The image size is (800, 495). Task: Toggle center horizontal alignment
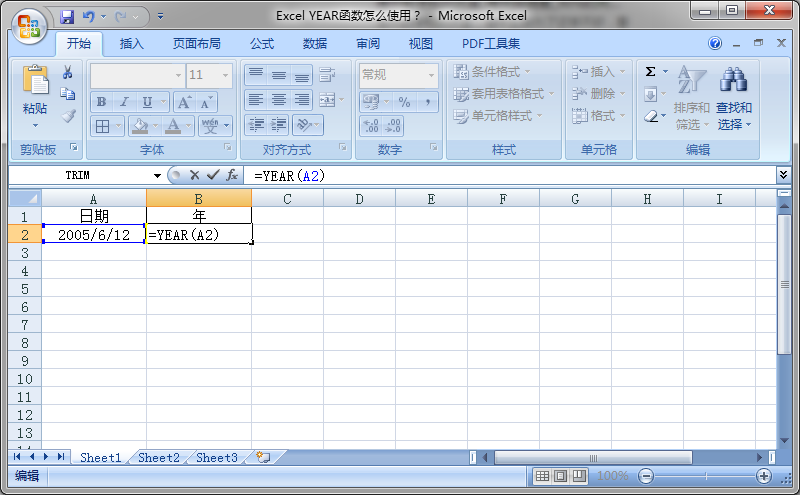coord(279,100)
